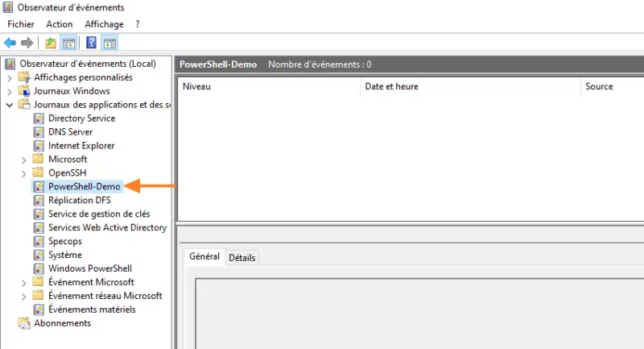Click the Abonnements icon

coord(25,323)
